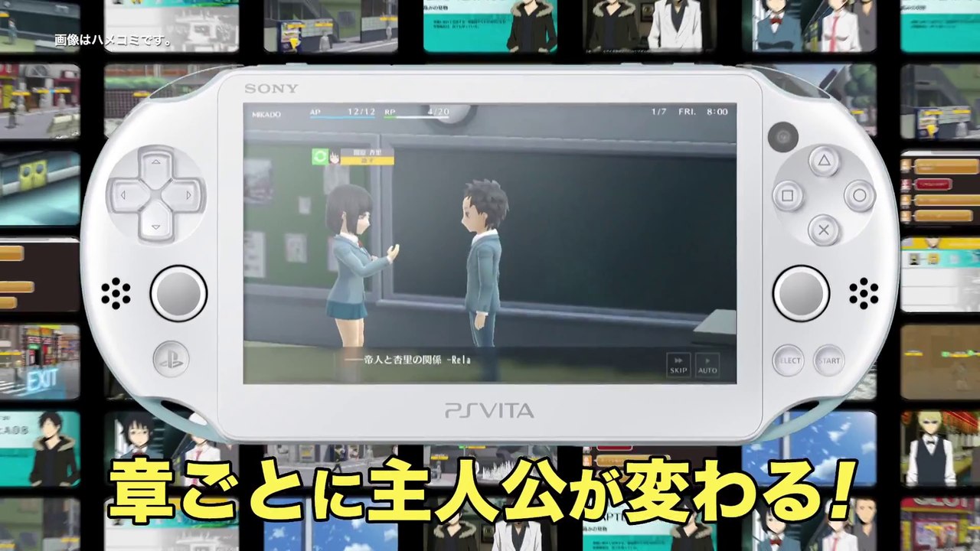980x551 pixels.
Task: Click the left analog stick
Action: point(178,294)
